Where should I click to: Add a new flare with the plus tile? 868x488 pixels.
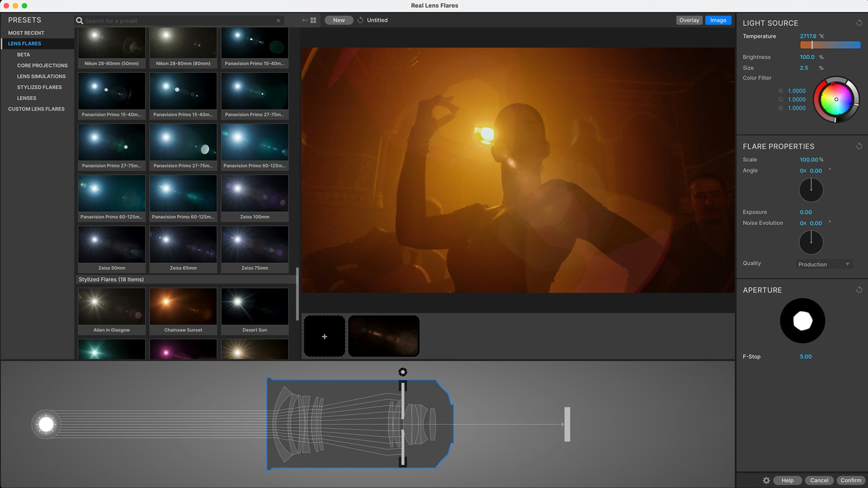[x=325, y=337]
